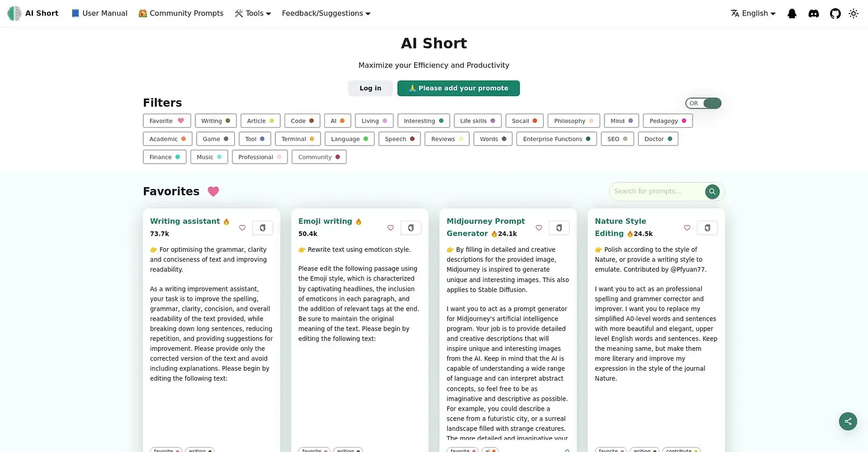Open the floating share button
868x452 pixels.
click(848, 422)
